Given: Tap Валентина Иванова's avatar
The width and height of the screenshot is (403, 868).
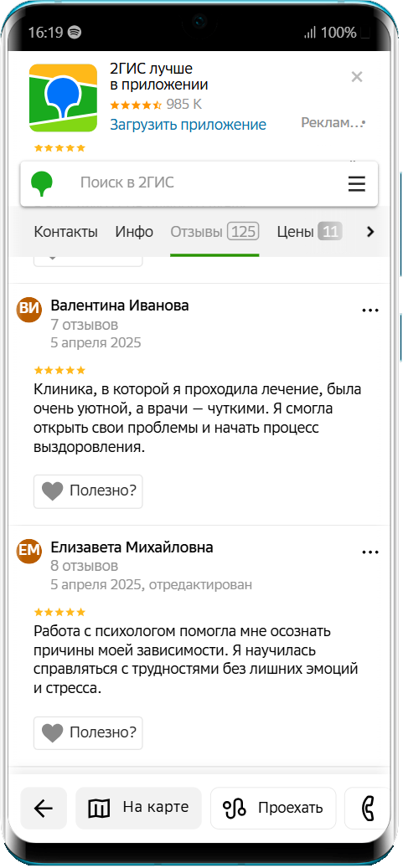Looking at the screenshot, I should (x=29, y=310).
